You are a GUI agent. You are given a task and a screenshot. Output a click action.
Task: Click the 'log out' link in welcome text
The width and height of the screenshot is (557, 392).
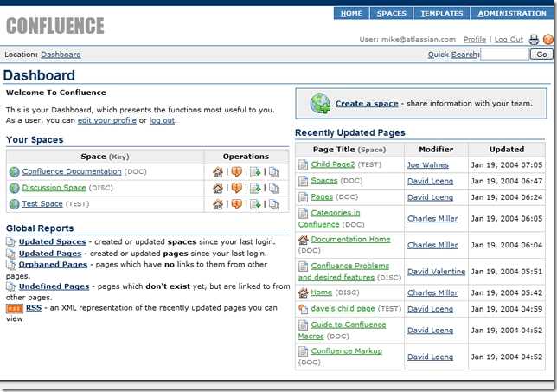162,120
